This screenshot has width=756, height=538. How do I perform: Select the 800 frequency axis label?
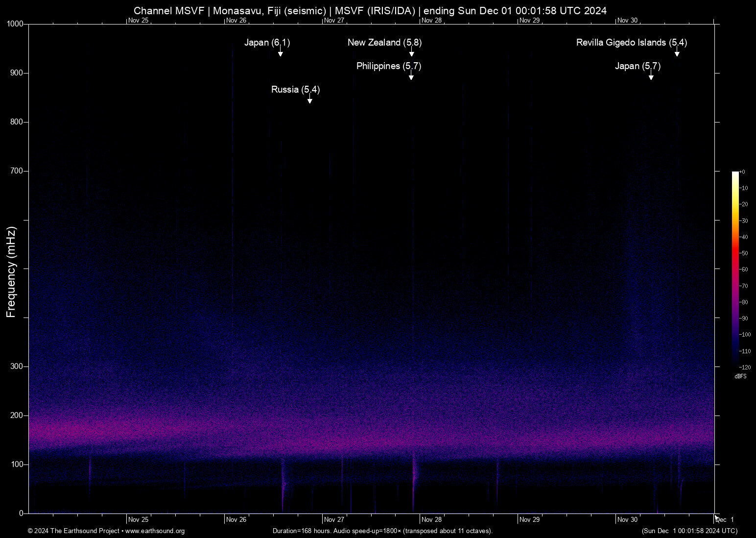(17, 122)
